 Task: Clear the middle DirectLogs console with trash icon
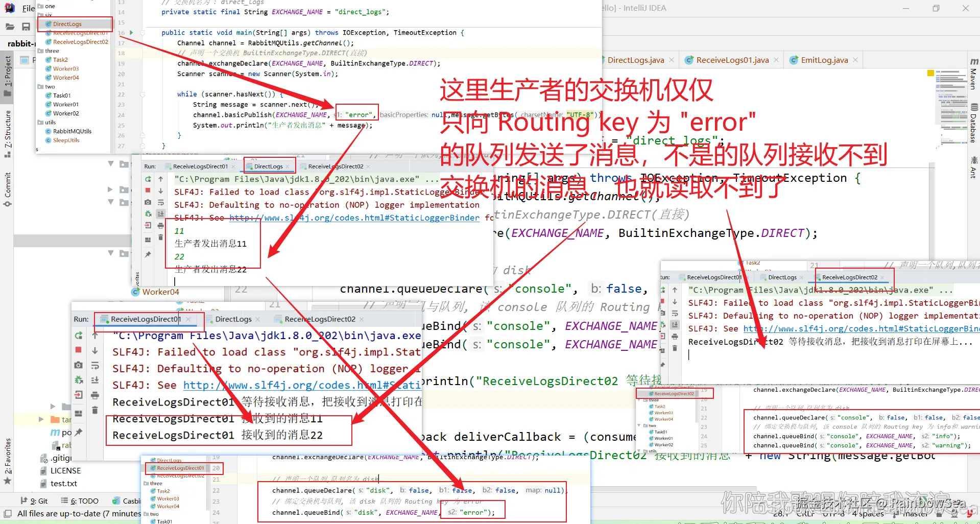pos(161,237)
